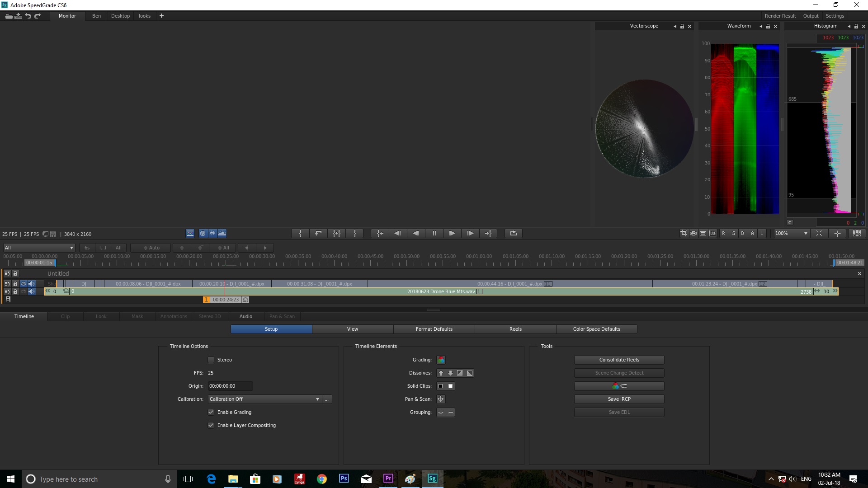
Task: Enable the Stereo checkbox
Action: point(211,360)
